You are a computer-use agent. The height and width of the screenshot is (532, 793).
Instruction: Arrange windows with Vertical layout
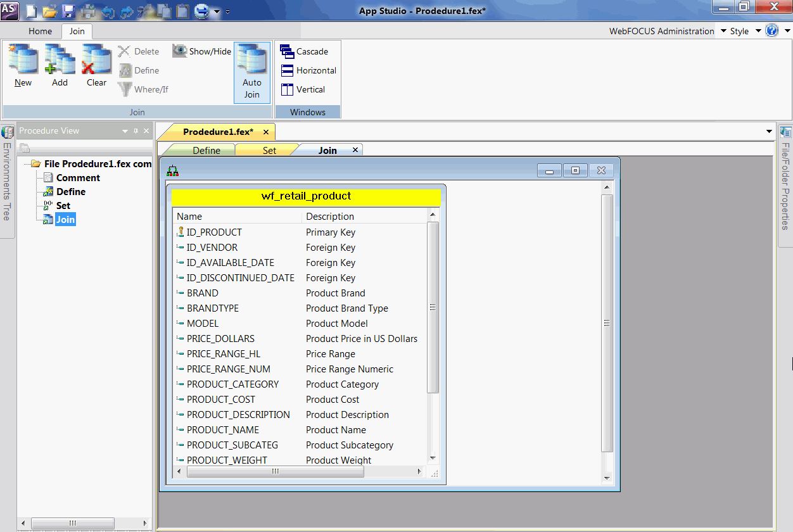click(x=303, y=89)
